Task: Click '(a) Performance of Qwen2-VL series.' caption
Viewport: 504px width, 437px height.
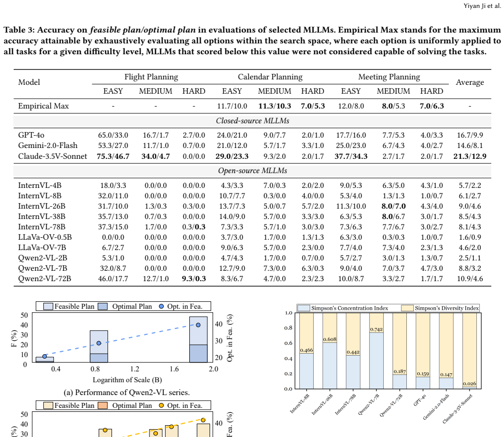Action: pyautogui.click(x=127, y=393)
